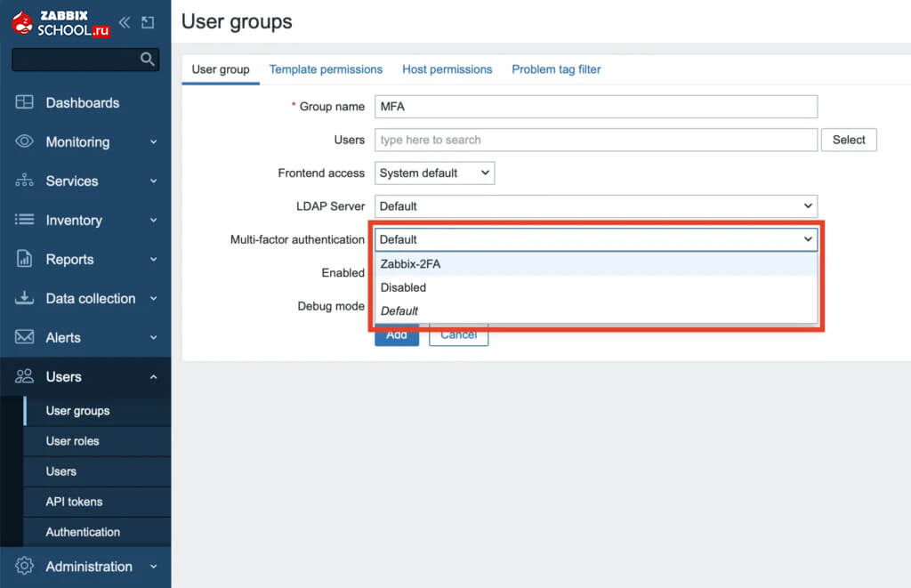
Task: Collapse sidebar with double-chevron icon
Action: pyautogui.click(x=125, y=22)
